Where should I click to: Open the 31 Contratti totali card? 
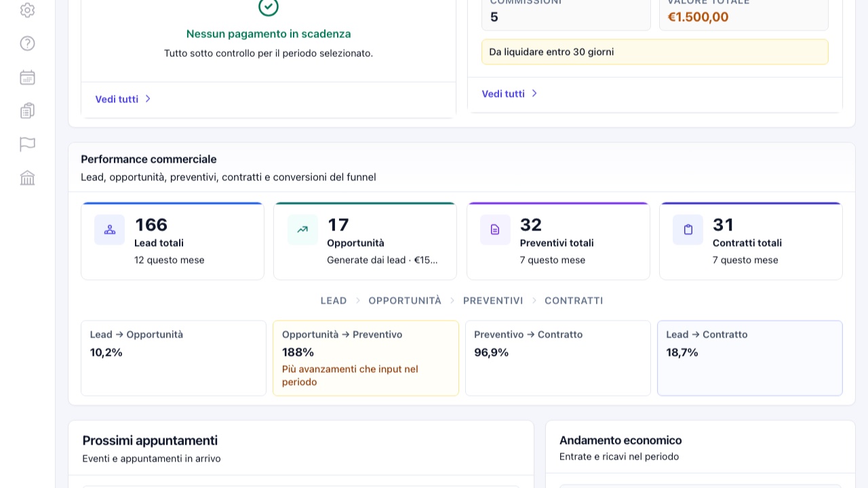tap(751, 241)
